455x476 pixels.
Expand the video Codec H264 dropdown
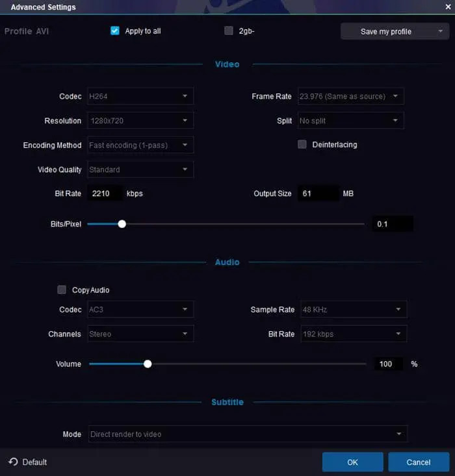click(140, 96)
